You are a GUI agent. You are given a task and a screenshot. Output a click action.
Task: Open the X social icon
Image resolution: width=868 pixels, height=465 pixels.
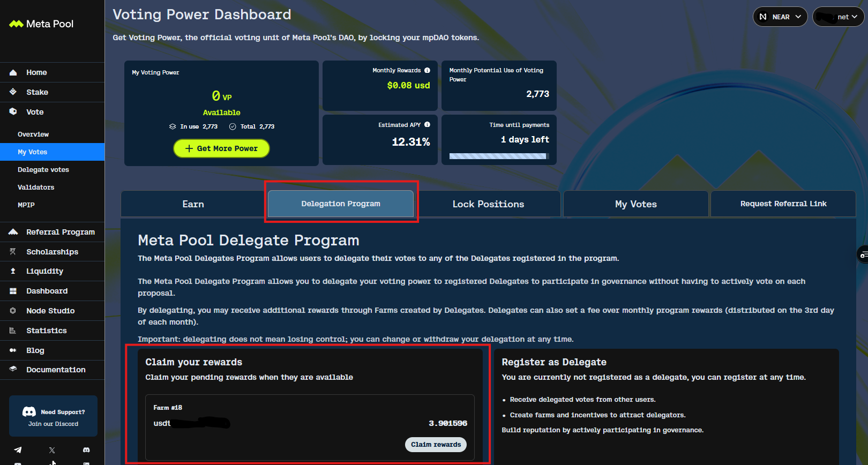tap(52, 450)
